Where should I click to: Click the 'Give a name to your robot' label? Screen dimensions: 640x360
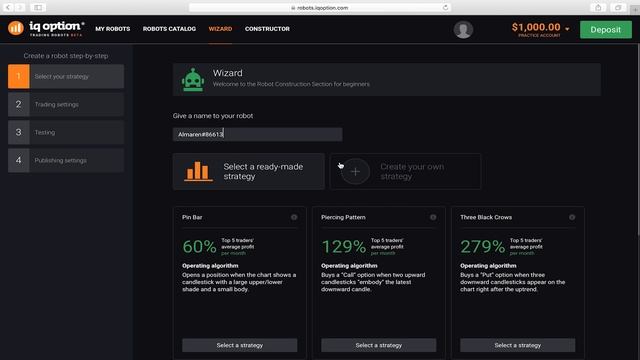(213, 116)
